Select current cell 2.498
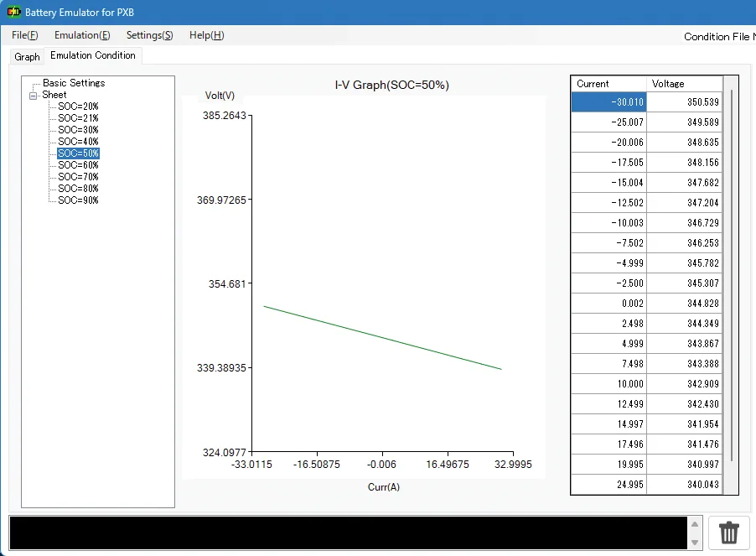Viewport: 756px width, 556px height. 609,324
